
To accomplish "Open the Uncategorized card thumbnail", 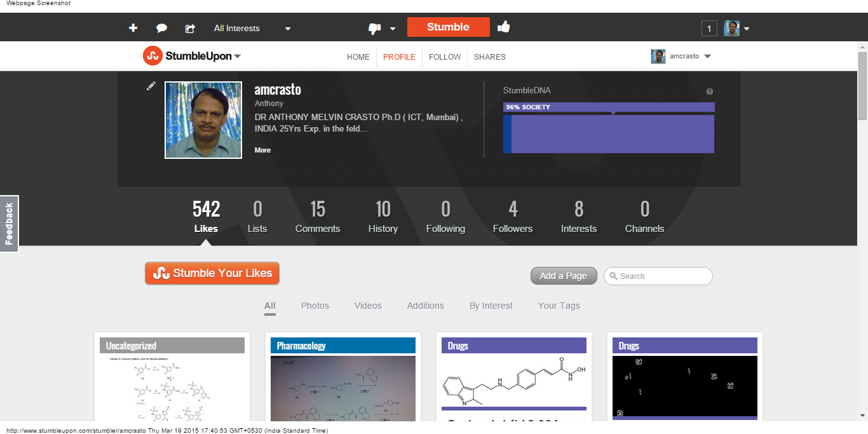I will point(172,388).
